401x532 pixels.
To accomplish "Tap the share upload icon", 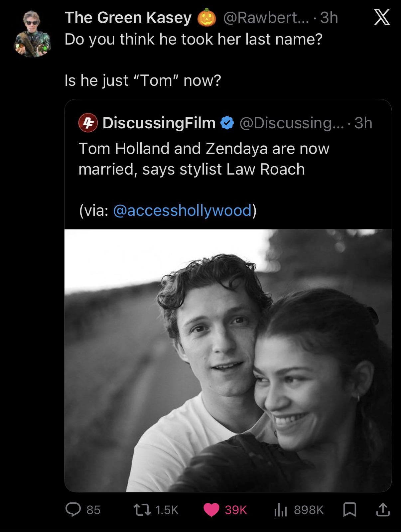I will [x=382, y=510].
